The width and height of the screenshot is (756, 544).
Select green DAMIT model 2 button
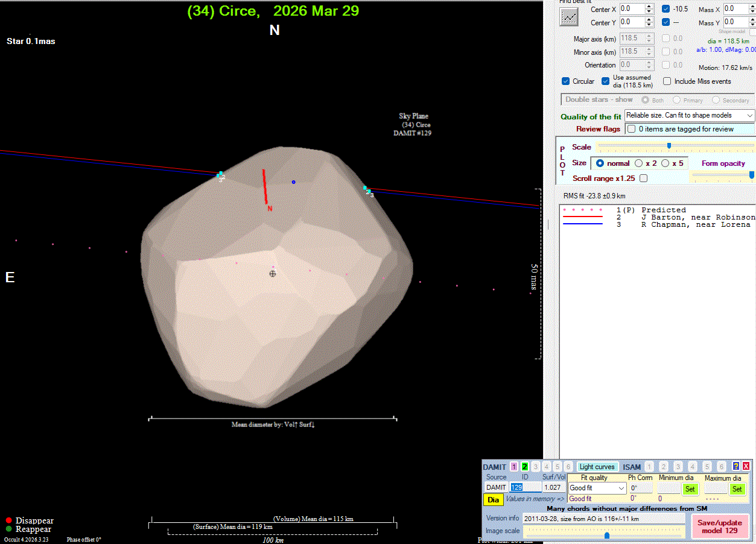click(525, 467)
